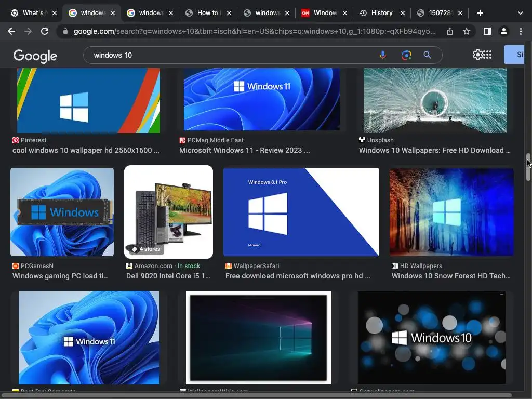532x399 pixels.
Task: Click the Google logo
Action: (35, 56)
